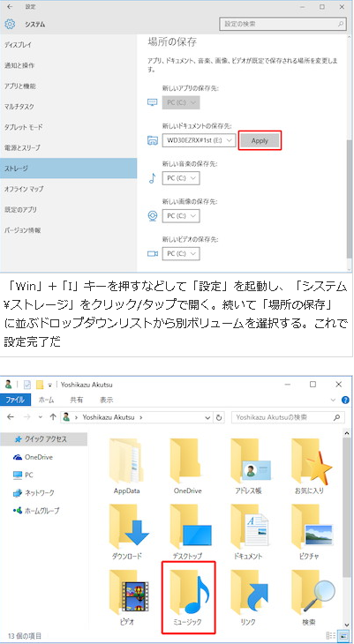Click the video camera icon beside videos location
This screenshot has height=644, width=354.
[x=153, y=254]
